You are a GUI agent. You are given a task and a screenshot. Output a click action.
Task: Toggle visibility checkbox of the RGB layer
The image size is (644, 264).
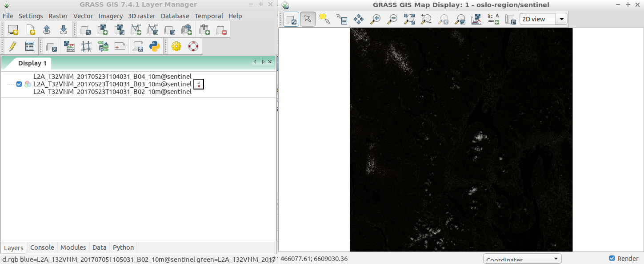tap(19, 84)
